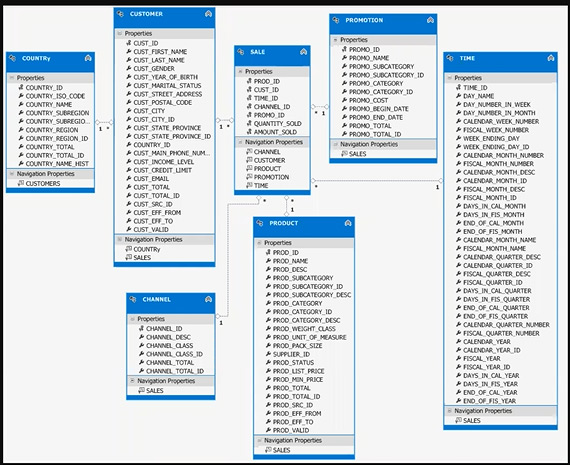Click the property icon beside PROD_NAME

(268, 261)
